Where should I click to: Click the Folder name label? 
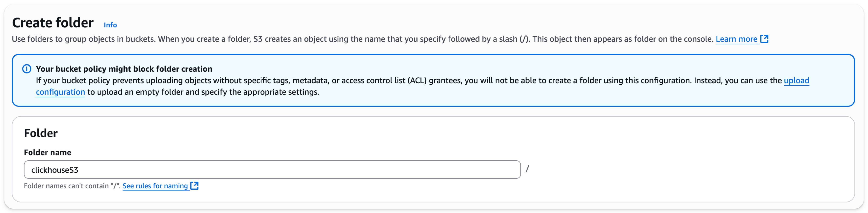click(47, 152)
